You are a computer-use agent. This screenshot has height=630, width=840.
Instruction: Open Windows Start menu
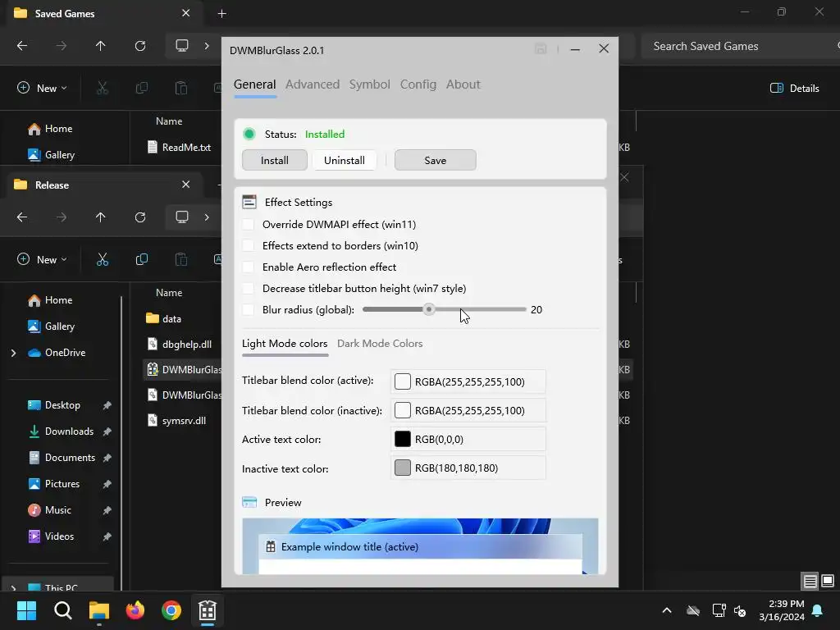(x=26, y=610)
